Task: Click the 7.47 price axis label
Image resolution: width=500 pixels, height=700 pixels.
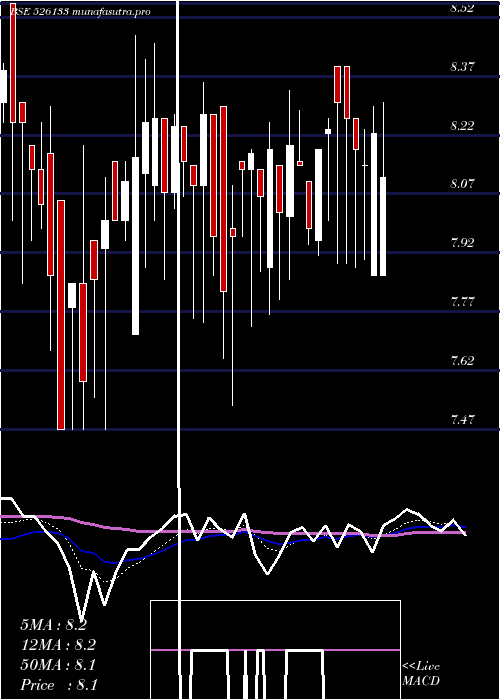Action: pyautogui.click(x=462, y=420)
